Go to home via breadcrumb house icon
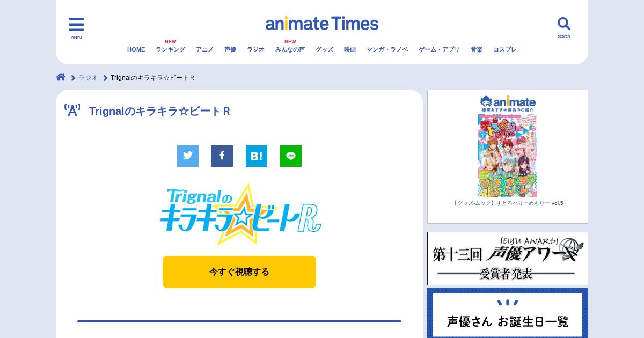The width and height of the screenshot is (644, 338). [61, 77]
